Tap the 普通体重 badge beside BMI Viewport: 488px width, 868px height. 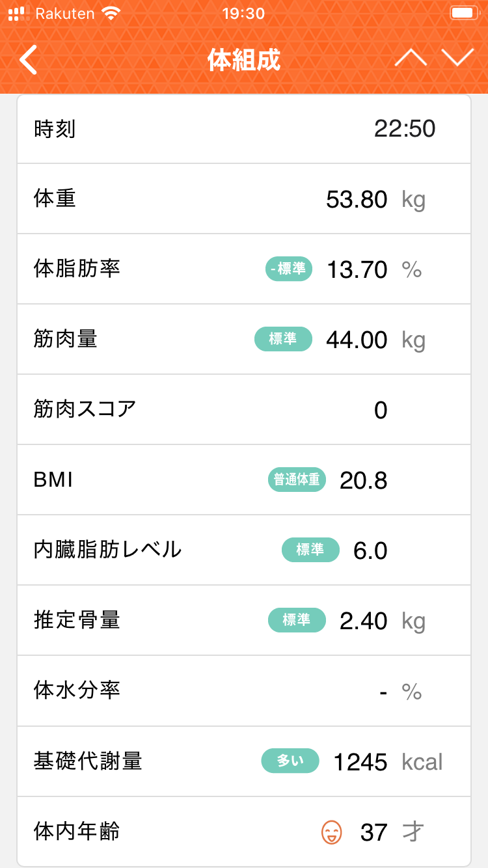tap(297, 480)
